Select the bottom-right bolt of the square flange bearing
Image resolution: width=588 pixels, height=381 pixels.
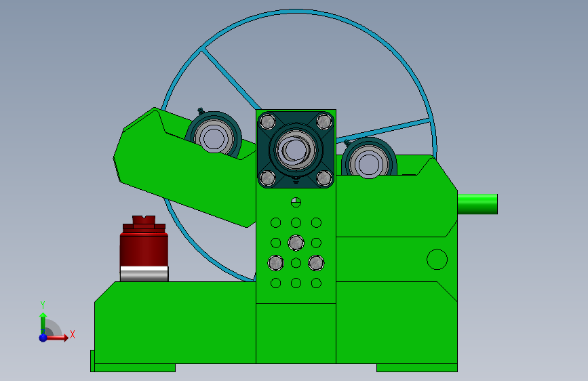coord(324,178)
